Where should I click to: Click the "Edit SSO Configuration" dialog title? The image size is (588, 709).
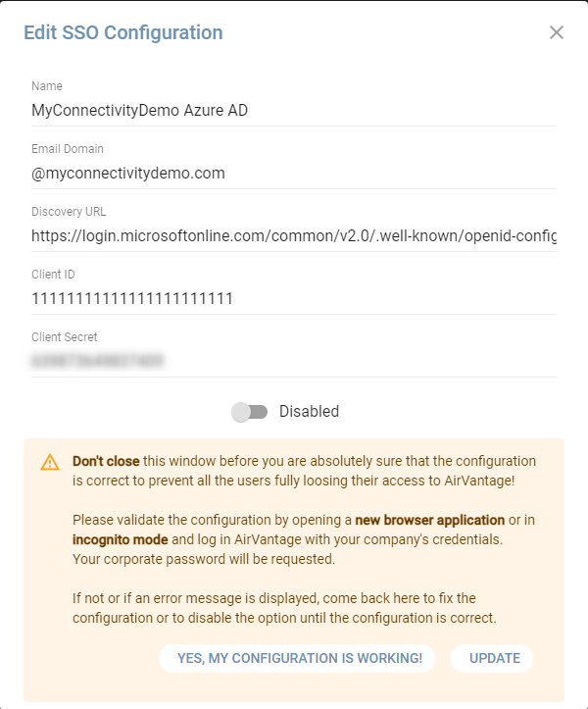[x=123, y=32]
